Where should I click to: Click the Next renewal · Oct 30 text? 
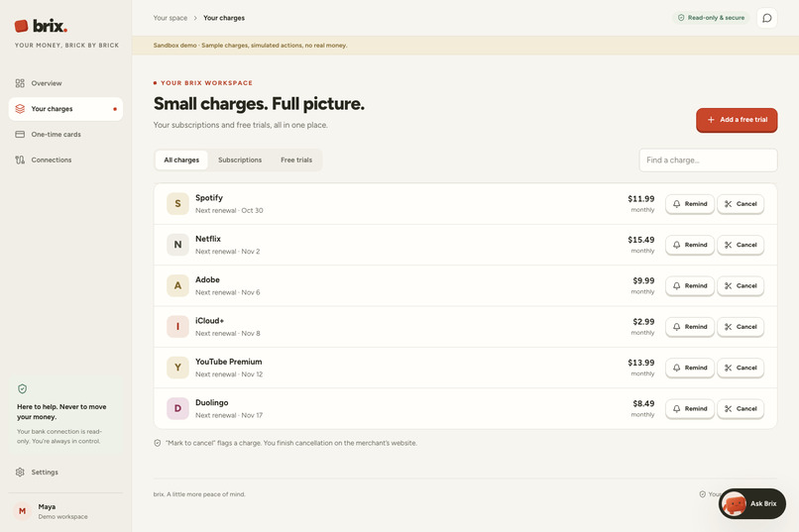pos(229,210)
